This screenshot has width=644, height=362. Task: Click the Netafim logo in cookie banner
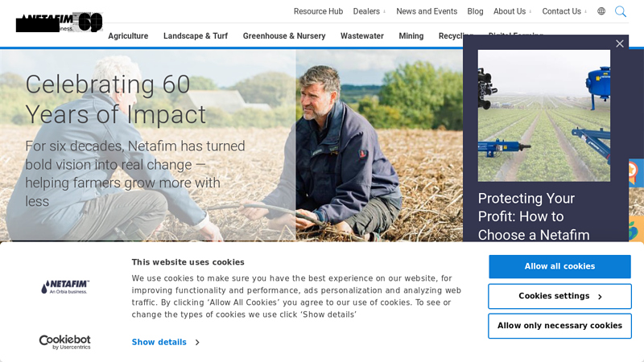pyautogui.click(x=65, y=287)
